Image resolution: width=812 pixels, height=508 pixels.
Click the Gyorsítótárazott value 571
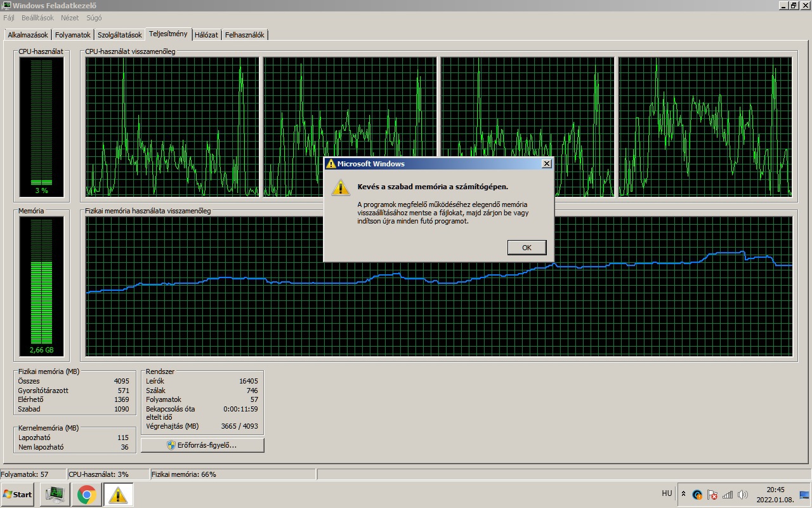(123, 391)
